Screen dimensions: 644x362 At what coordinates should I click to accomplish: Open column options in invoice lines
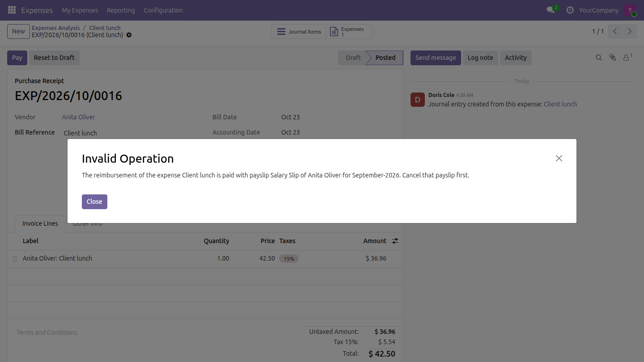coord(395,241)
